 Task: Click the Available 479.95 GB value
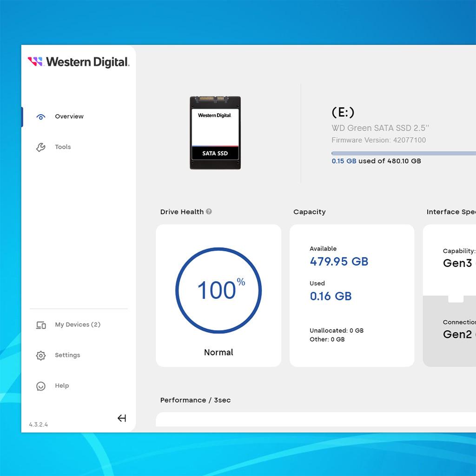coord(339,261)
